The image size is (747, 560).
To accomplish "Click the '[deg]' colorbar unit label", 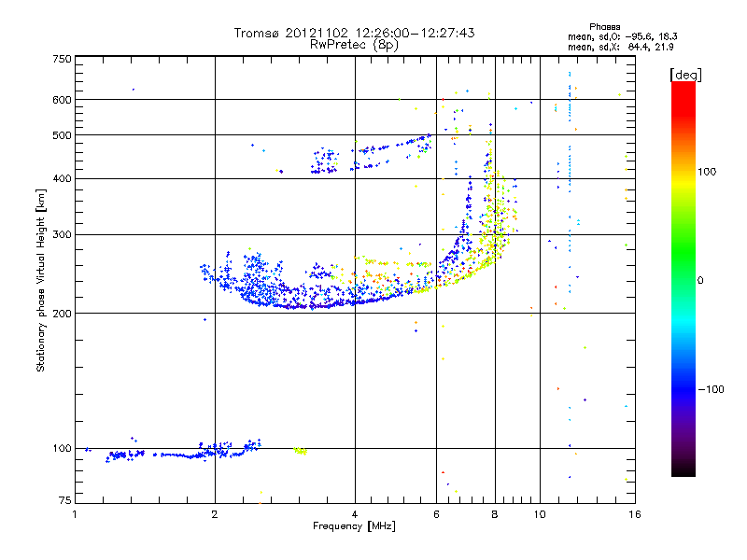I will [x=685, y=75].
